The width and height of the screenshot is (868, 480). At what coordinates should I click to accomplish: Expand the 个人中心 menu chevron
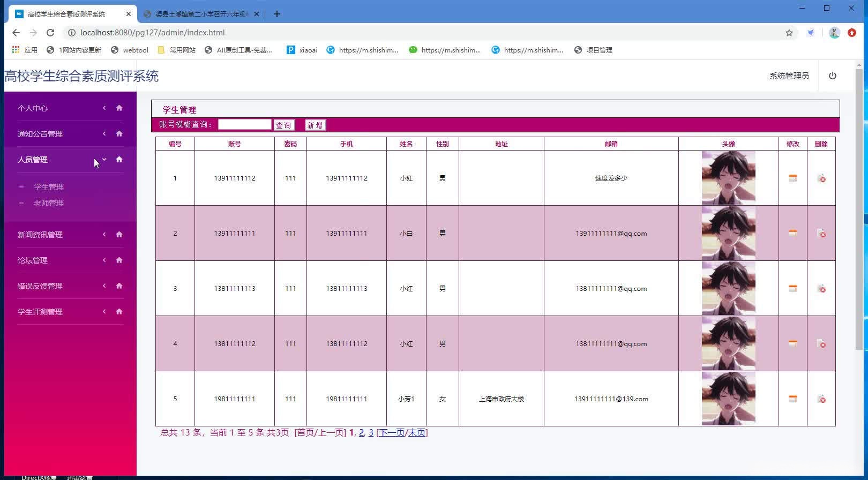click(104, 108)
